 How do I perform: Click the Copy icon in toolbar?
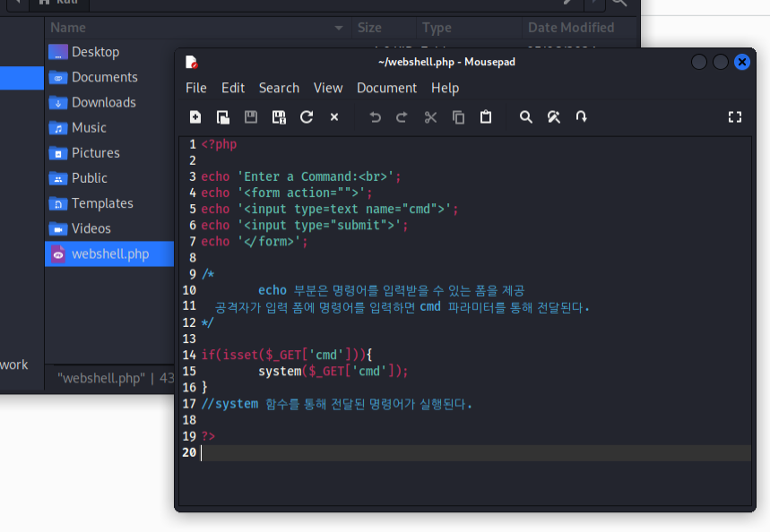point(458,116)
